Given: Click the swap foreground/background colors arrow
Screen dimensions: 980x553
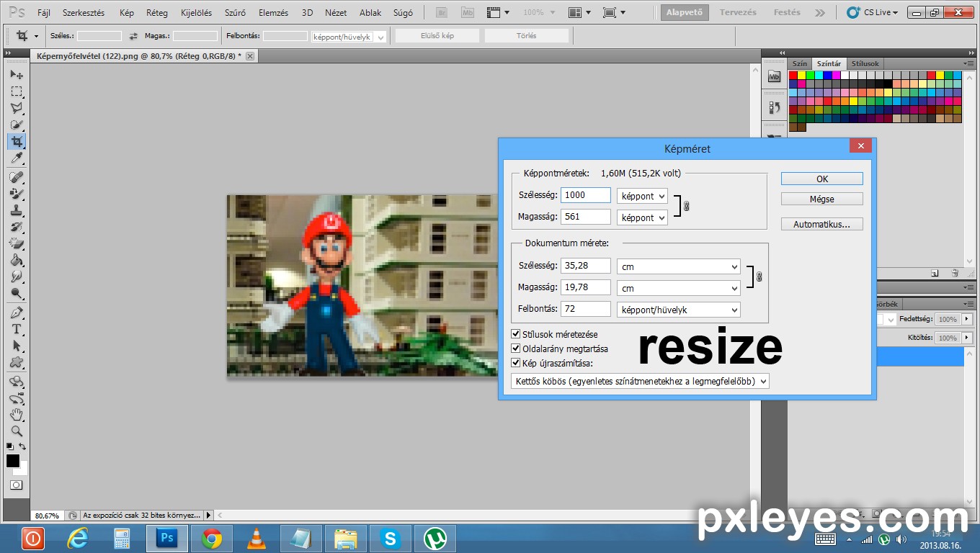Looking at the screenshot, I should click(x=23, y=446).
